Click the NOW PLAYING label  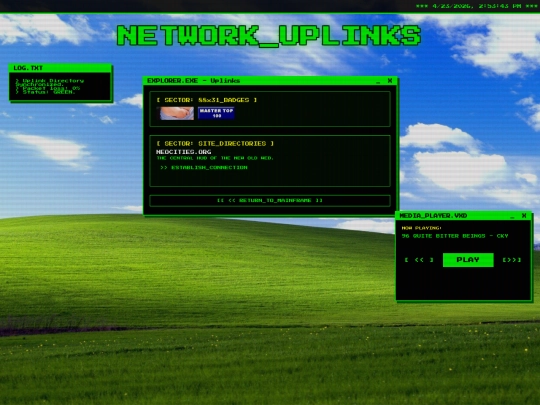(x=422, y=228)
